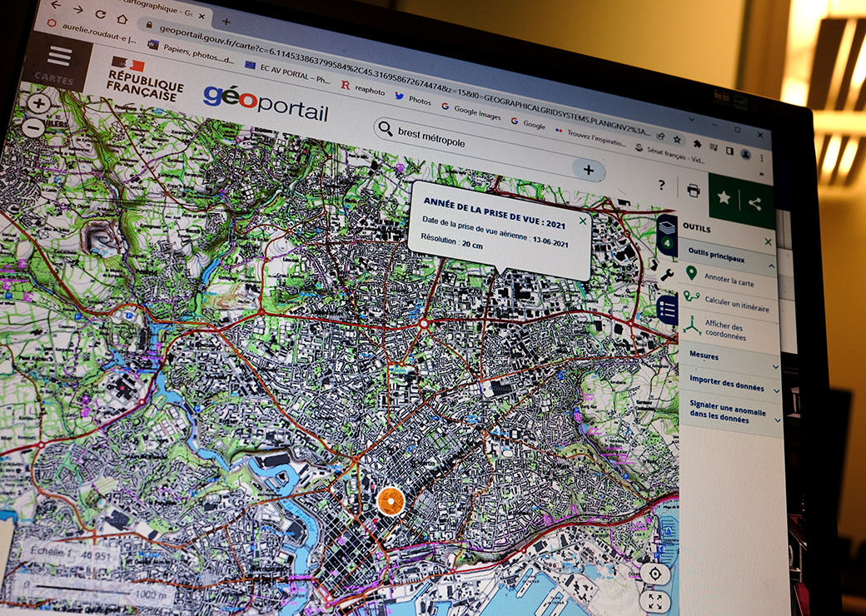Open the reaphoto bookmark
The width and height of the screenshot is (866, 616).
coord(362,89)
